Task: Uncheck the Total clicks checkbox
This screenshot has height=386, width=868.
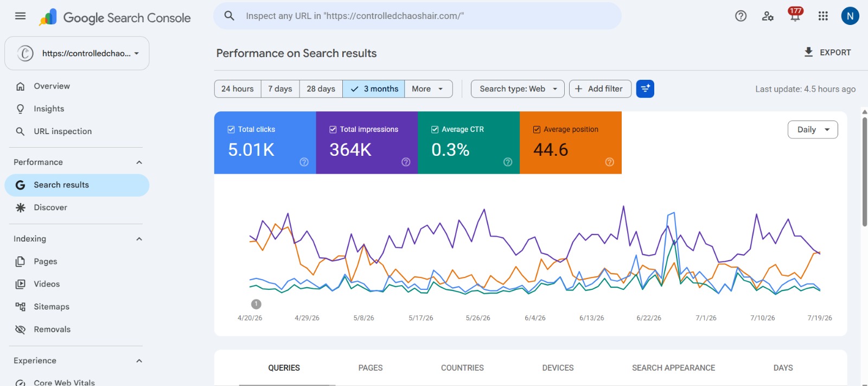Action: [231, 129]
